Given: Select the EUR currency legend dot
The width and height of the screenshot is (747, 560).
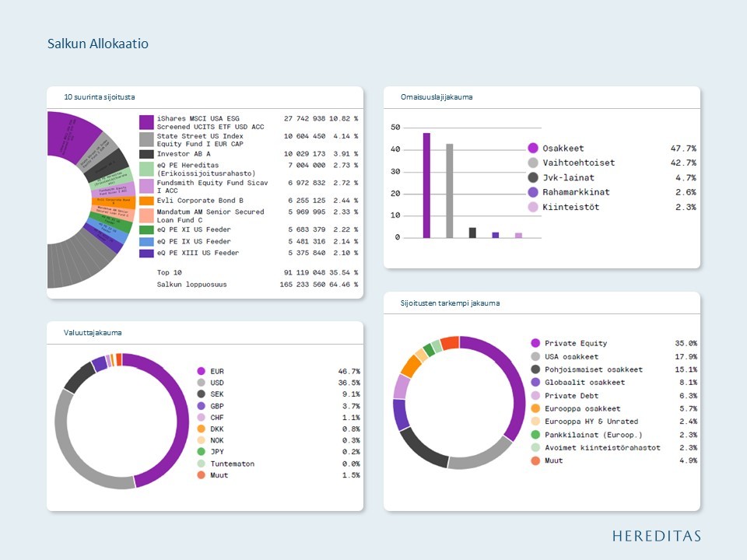Looking at the screenshot, I should pyautogui.click(x=201, y=371).
